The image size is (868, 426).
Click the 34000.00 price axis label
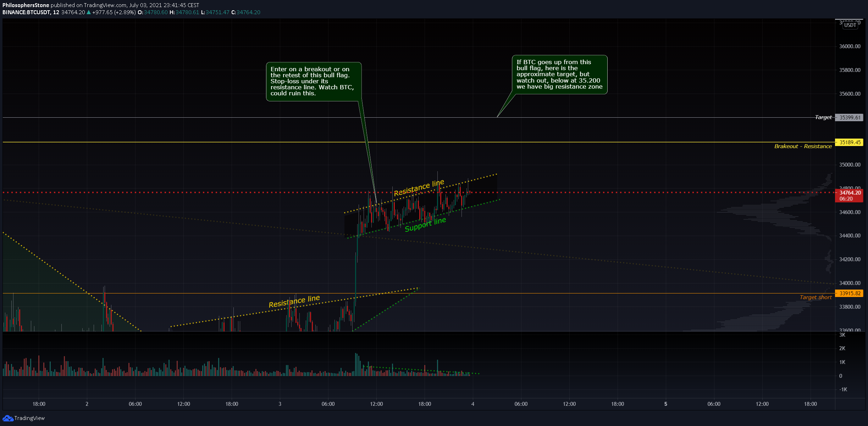click(850, 283)
